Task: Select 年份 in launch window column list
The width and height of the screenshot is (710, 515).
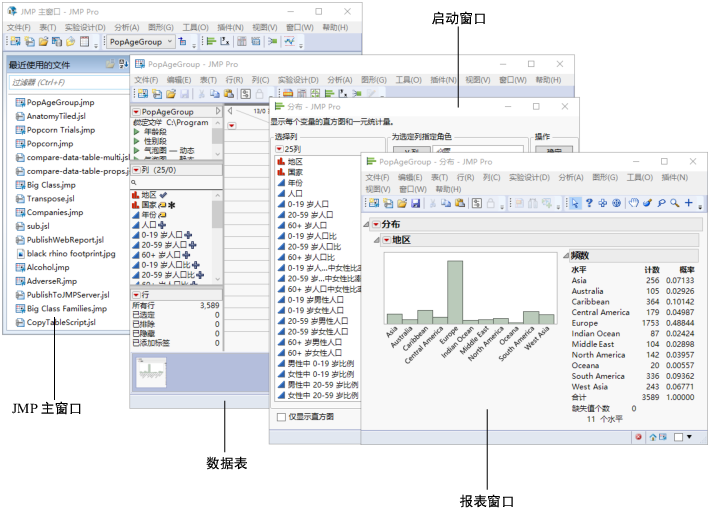Action: coord(295,183)
